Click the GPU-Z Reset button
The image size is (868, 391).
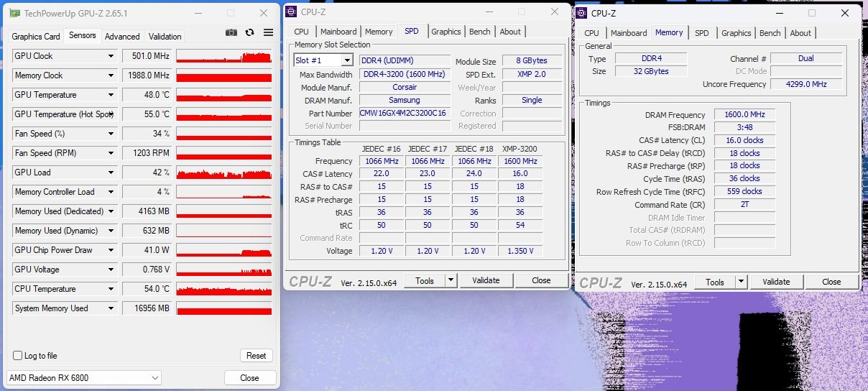pos(257,356)
